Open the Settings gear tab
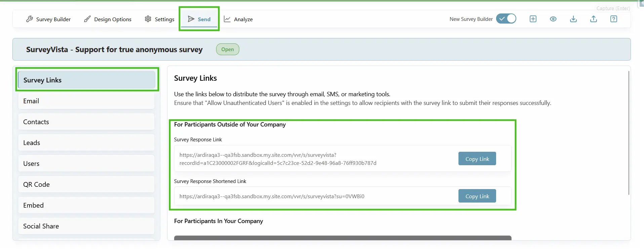 coord(159,19)
